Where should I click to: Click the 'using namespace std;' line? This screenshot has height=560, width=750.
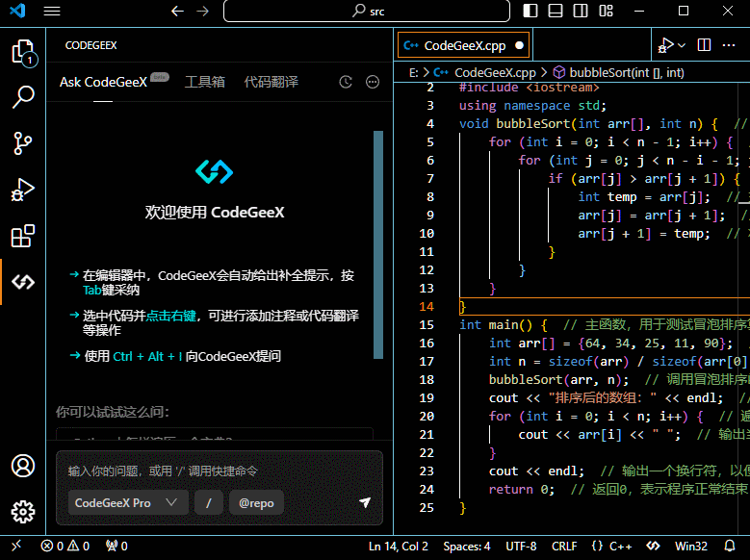click(532, 106)
